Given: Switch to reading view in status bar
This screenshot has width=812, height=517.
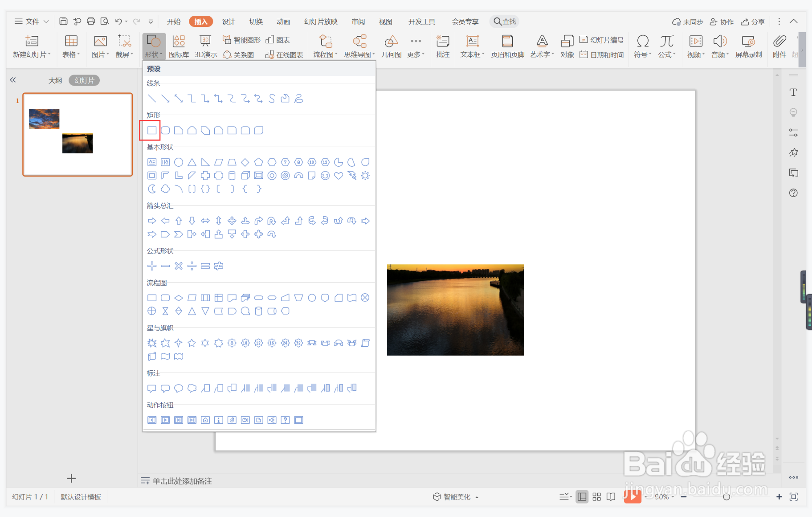Looking at the screenshot, I should [x=611, y=497].
